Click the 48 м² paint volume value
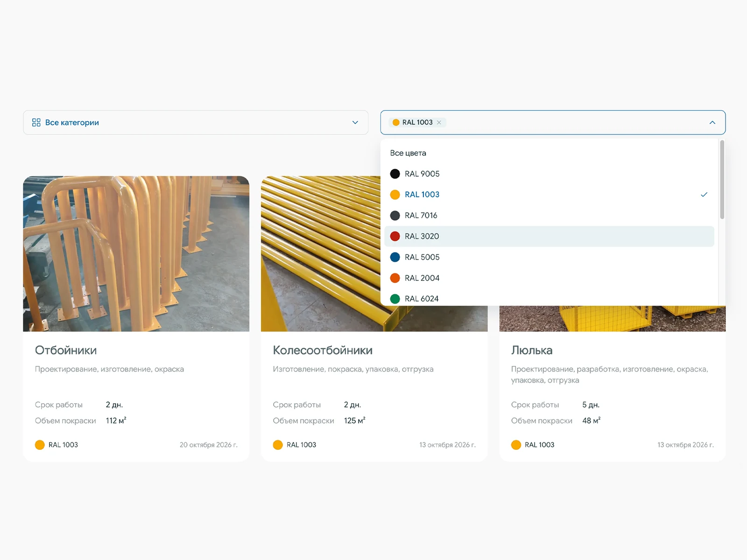This screenshot has width=747, height=560. (592, 420)
